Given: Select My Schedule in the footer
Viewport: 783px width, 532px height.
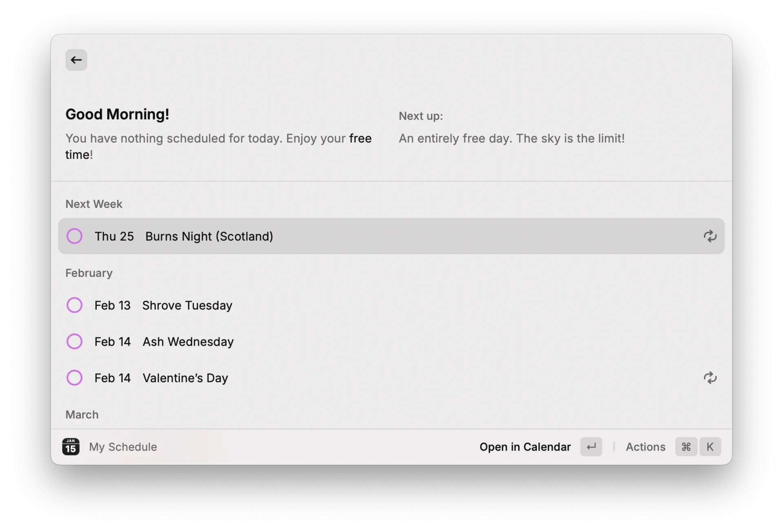Looking at the screenshot, I should 123,447.
